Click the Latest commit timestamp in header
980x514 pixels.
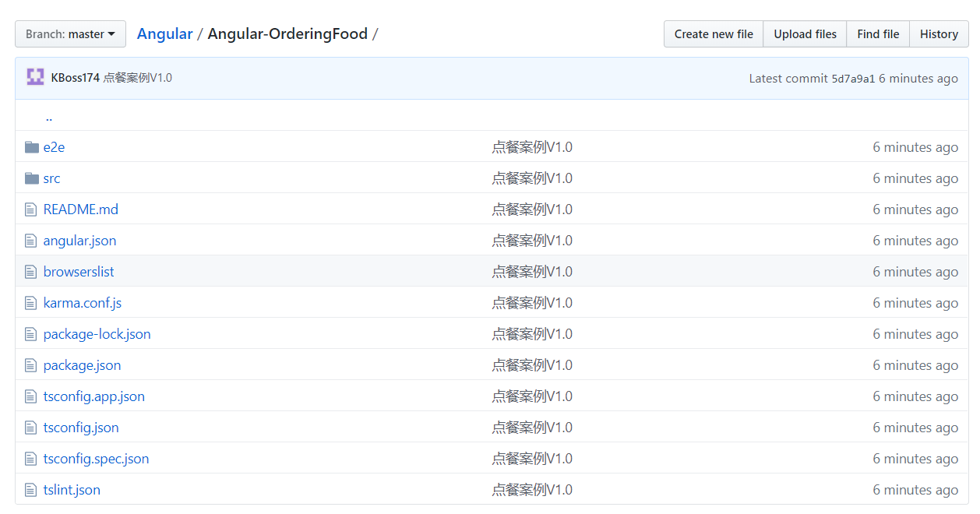coord(918,79)
